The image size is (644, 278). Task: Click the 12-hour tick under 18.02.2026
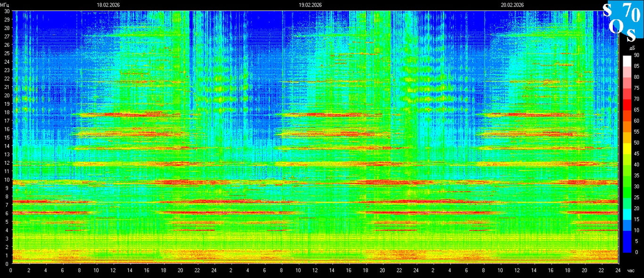113,271
